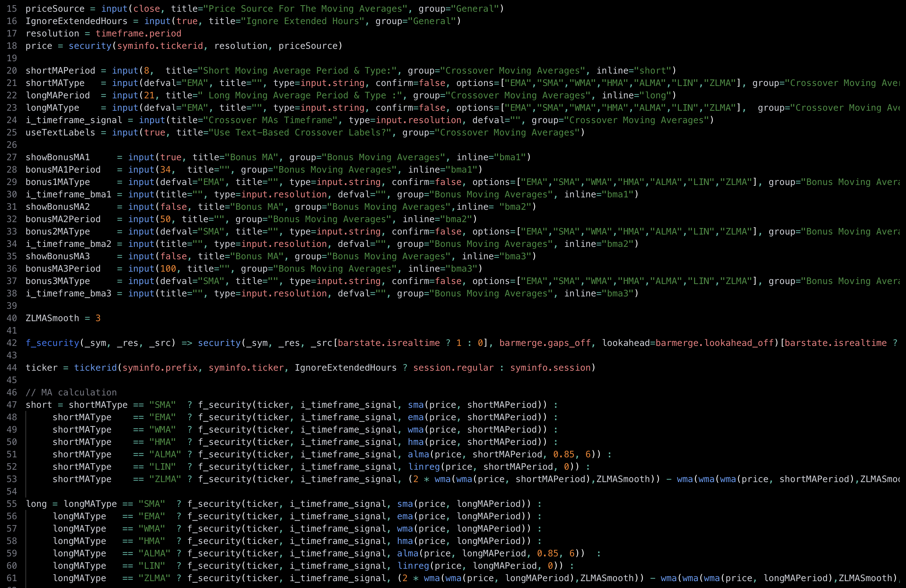Image resolution: width=906 pixels, height=588 pixels.
Task: Click the linreg call on line 52
Action: tap(424, 467)
